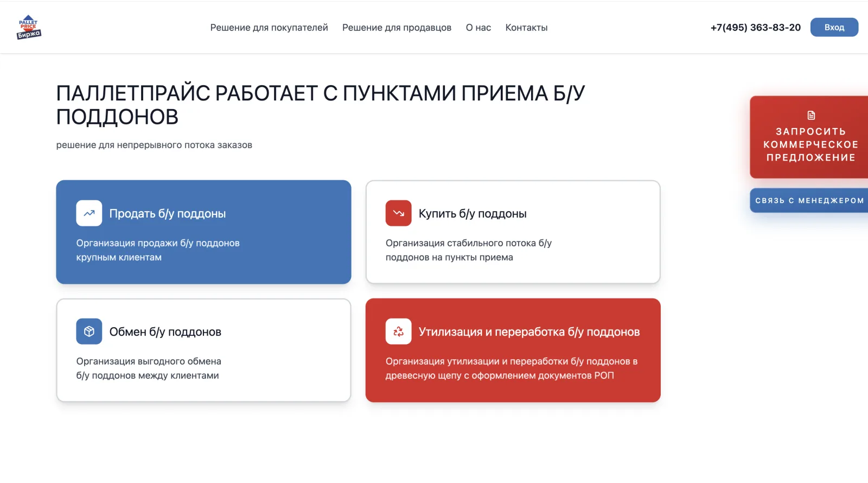The height and width of the screenshot is (483, 868).
Task: Click the box icon on the Обмен card
Action: tap(89, 332)
